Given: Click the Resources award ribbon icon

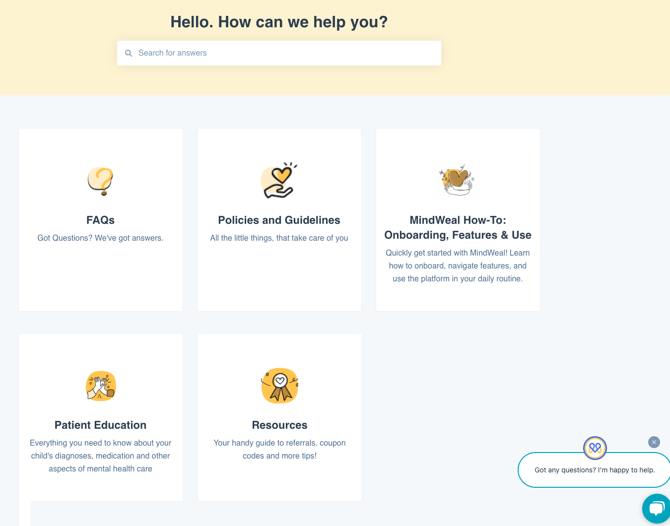Looking at the screenshot, I should point(279,386).
